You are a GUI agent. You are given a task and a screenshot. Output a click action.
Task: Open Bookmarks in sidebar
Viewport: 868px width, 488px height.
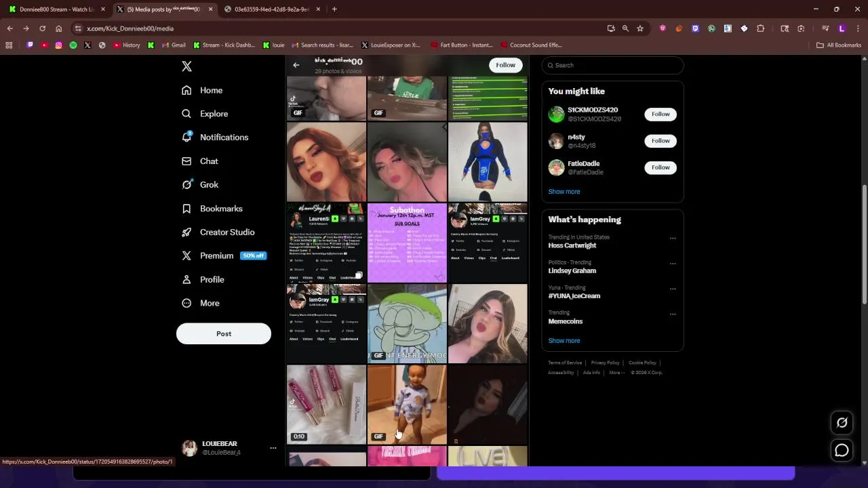tap(212, 209)
